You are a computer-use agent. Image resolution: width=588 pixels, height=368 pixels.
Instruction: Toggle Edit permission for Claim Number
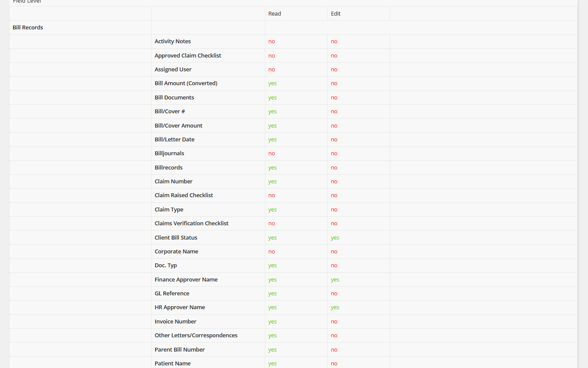(x=334, y=182)
